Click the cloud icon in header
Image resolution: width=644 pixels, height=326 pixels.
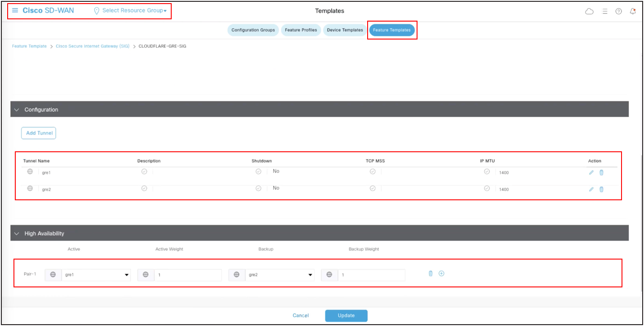[589, 11]
